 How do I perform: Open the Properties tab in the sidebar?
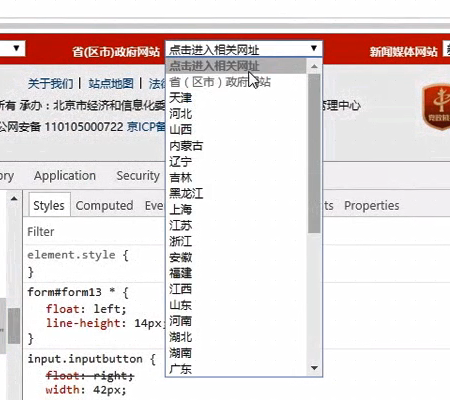pyautogui.click(x=372, y=205)
